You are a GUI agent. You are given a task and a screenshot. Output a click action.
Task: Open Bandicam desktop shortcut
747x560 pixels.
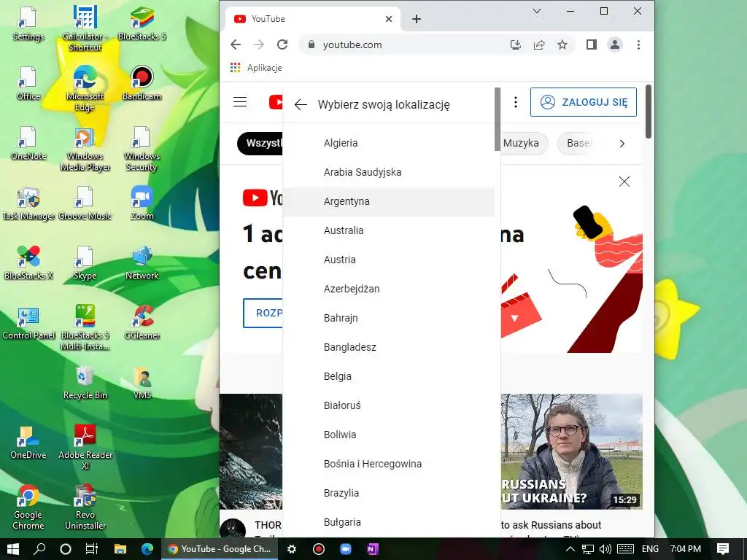(142, 83)
